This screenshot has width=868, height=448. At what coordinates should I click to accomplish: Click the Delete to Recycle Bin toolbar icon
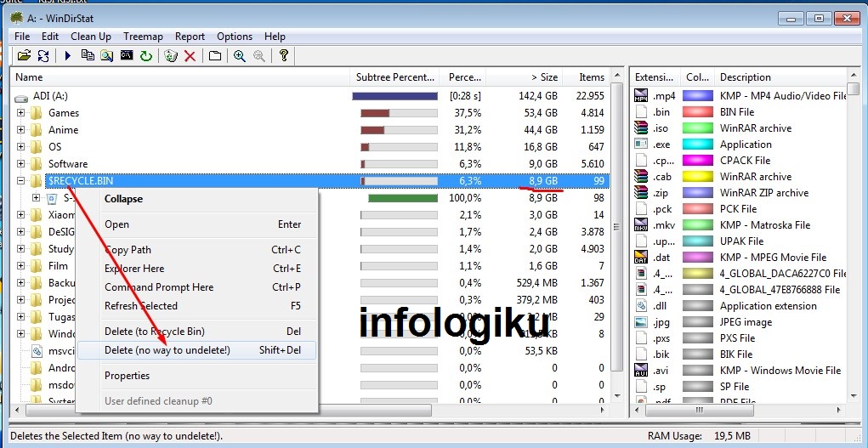point(171,56)
